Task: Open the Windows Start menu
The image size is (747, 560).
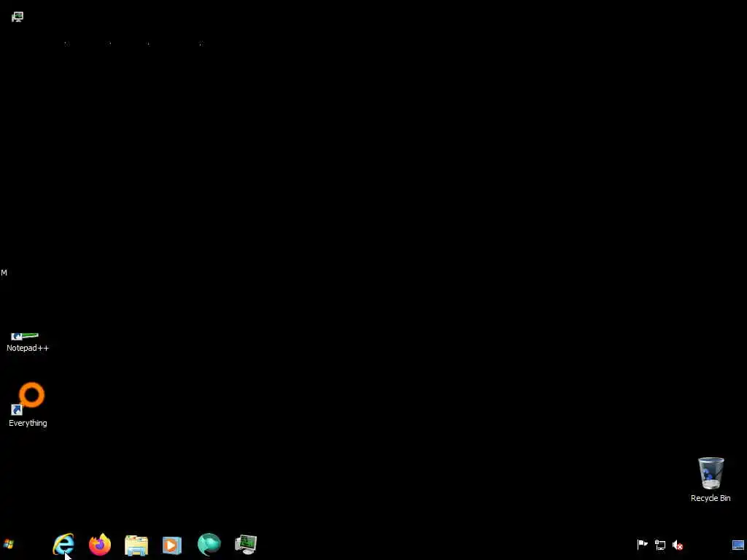Action: tap(9, 544)
